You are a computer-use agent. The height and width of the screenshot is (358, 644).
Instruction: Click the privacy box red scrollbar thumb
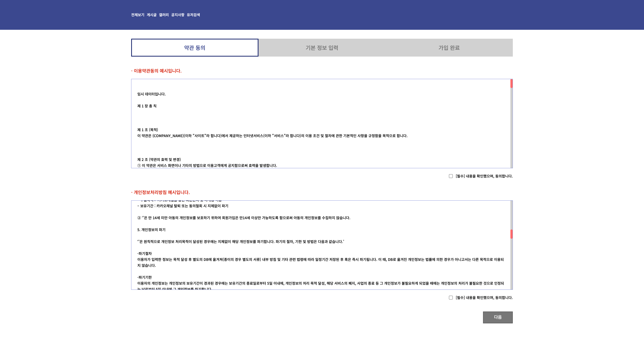(511, 234)
